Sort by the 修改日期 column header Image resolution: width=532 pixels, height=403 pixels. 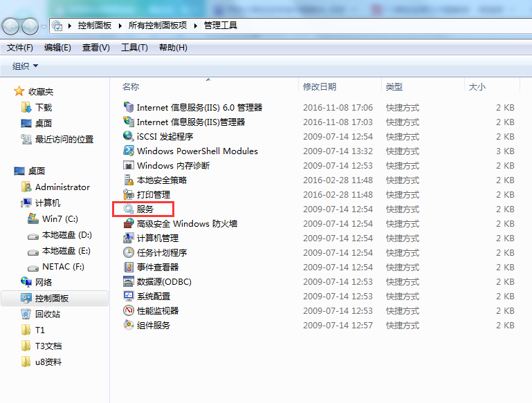click(x=320, y=86)
